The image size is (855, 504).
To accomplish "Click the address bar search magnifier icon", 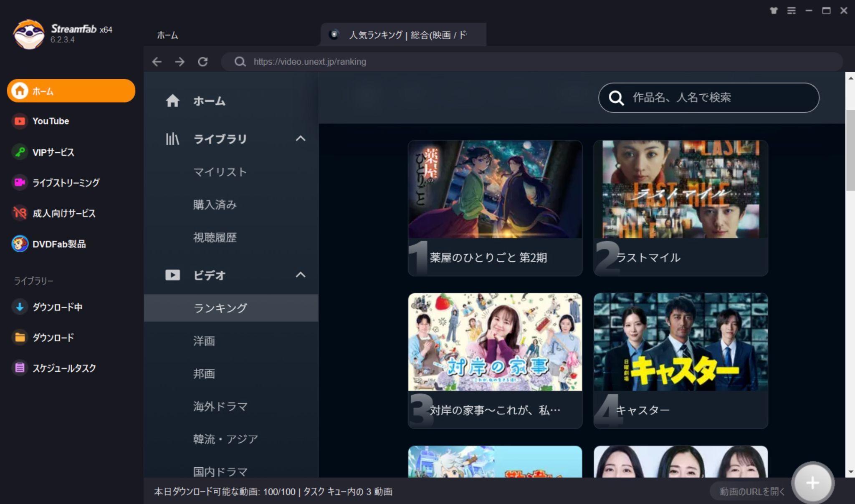I will pos(240,62).
